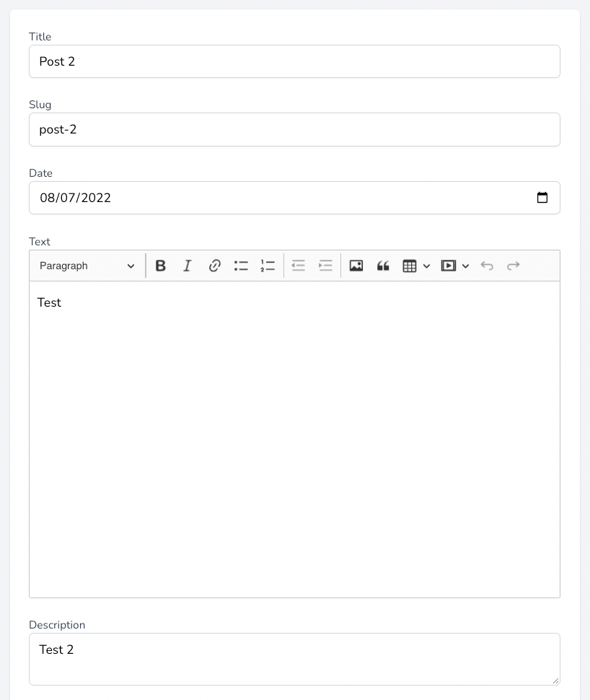Insert a block quote
The width and height of the screenshot is (590, 700).
point(383,266)
